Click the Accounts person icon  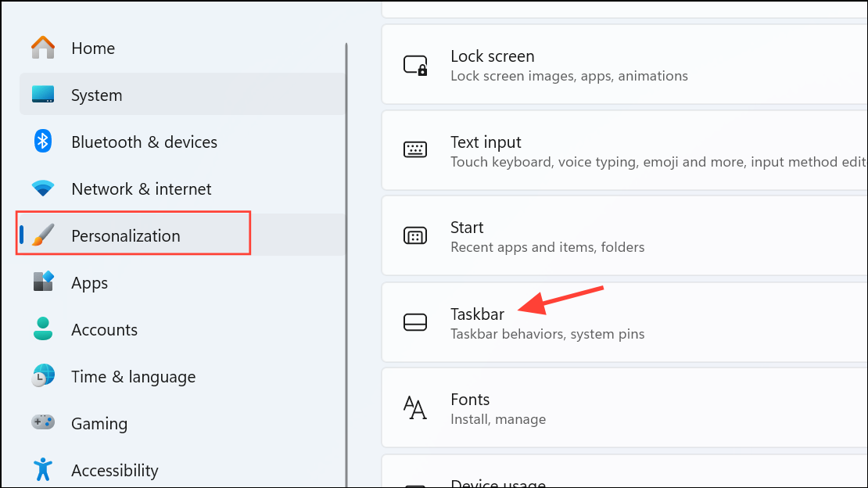pyautogui.click(x=42, y=329)
